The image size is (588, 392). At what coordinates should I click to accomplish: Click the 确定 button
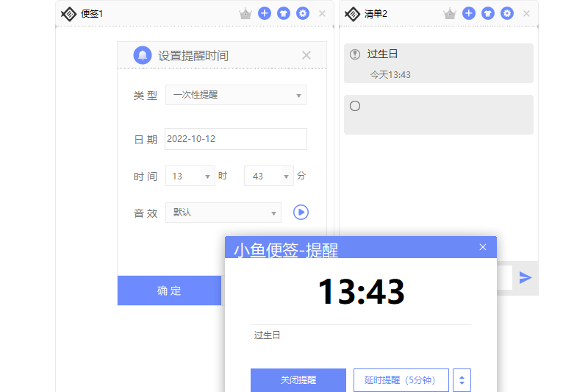tap(169, 291)
